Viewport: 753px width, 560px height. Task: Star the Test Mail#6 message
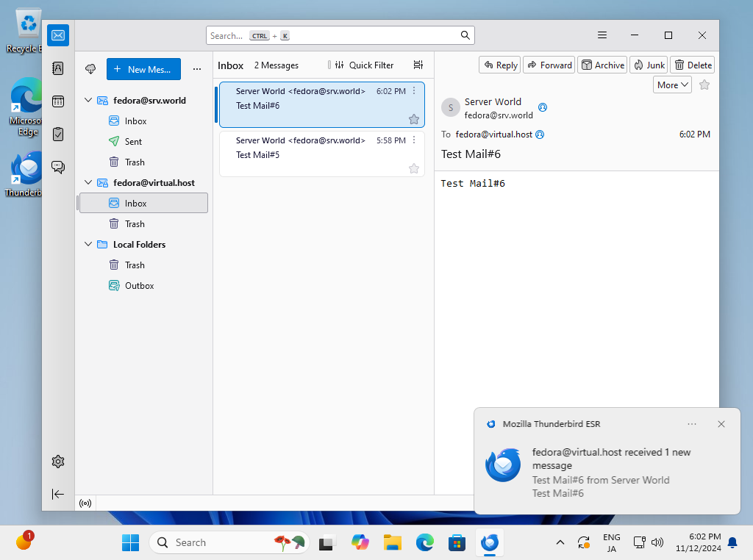414,120
